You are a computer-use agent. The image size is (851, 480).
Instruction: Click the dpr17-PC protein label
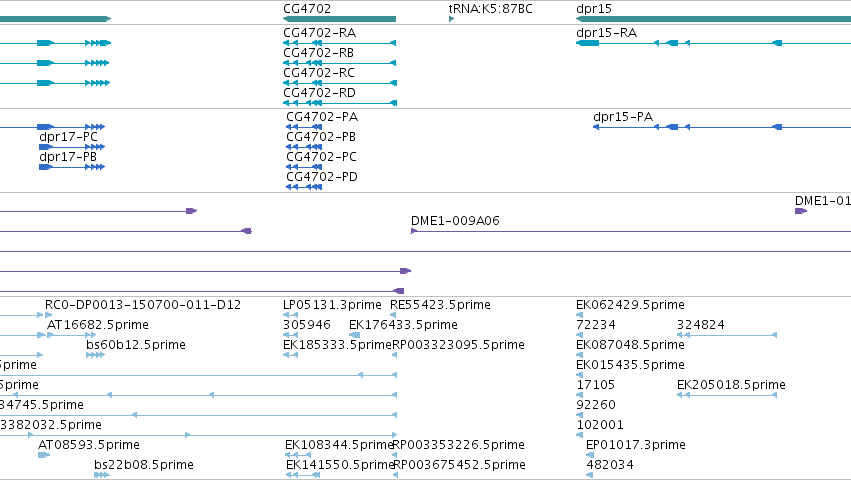coord(68,137)
